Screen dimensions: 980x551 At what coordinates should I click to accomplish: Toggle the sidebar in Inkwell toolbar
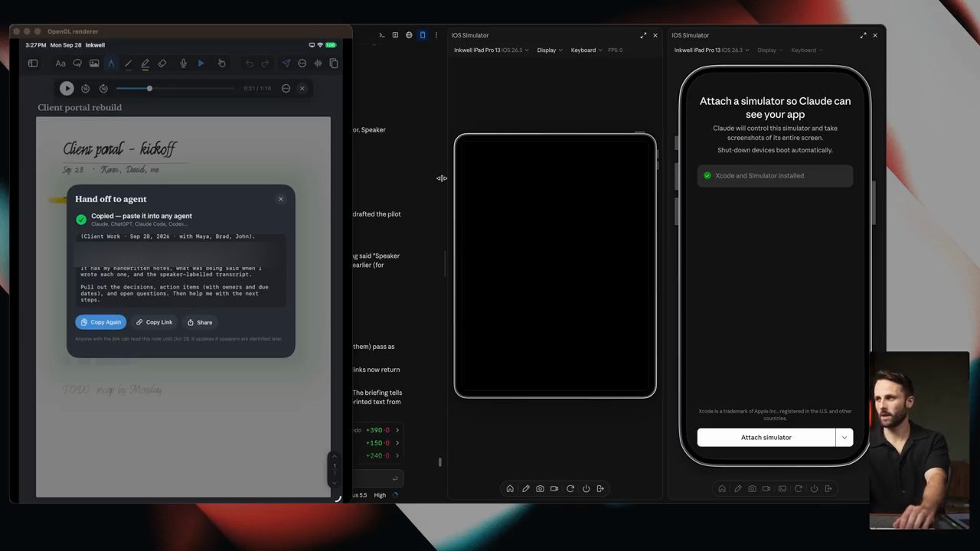click(x=33, y=64)
